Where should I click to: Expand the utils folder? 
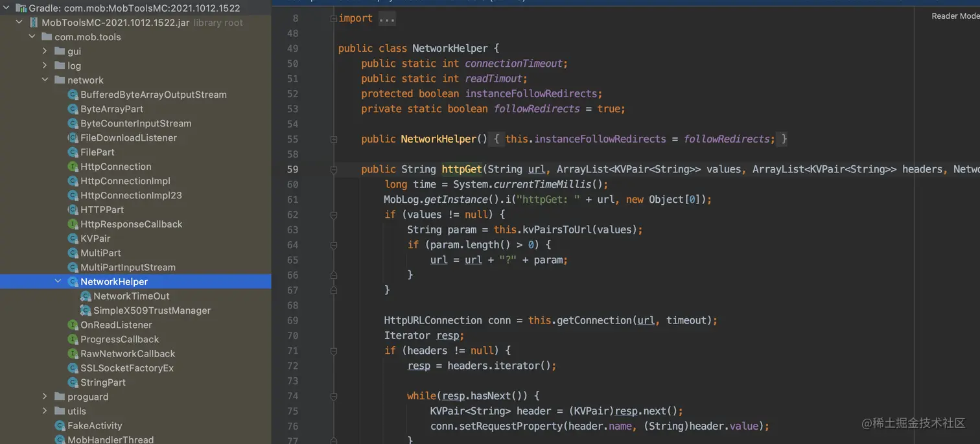(x=45, y=411)
